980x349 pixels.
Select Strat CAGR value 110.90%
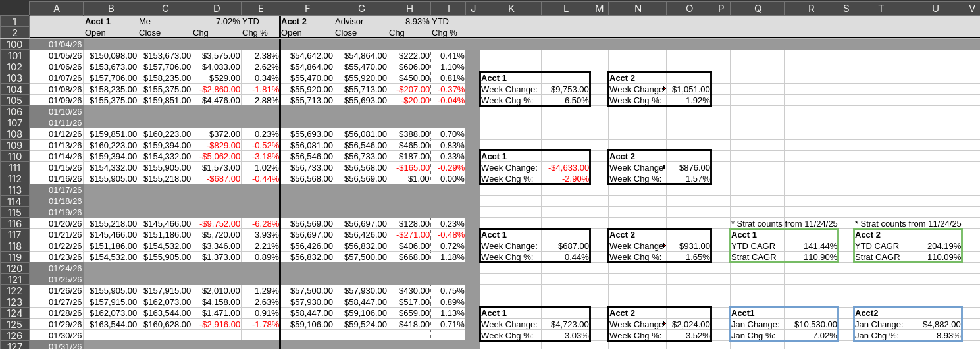click(811, 257)
